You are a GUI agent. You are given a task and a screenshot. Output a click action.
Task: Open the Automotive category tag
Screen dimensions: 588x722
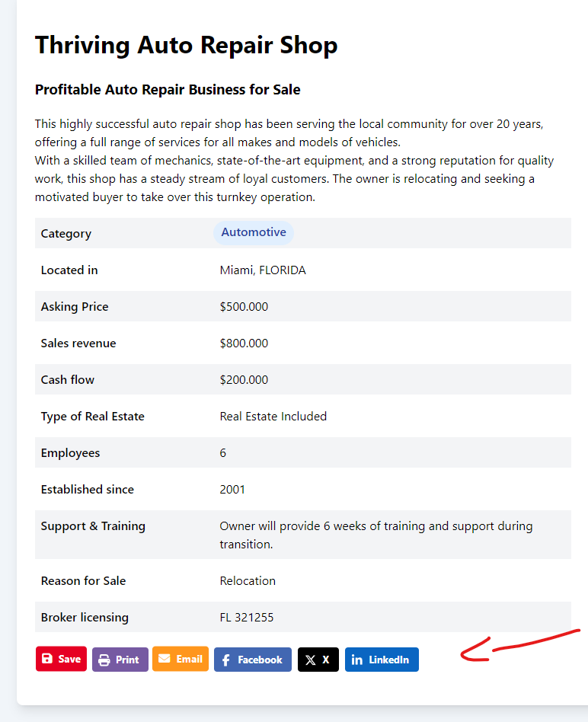pyautogui.click(x=254, y=232)
